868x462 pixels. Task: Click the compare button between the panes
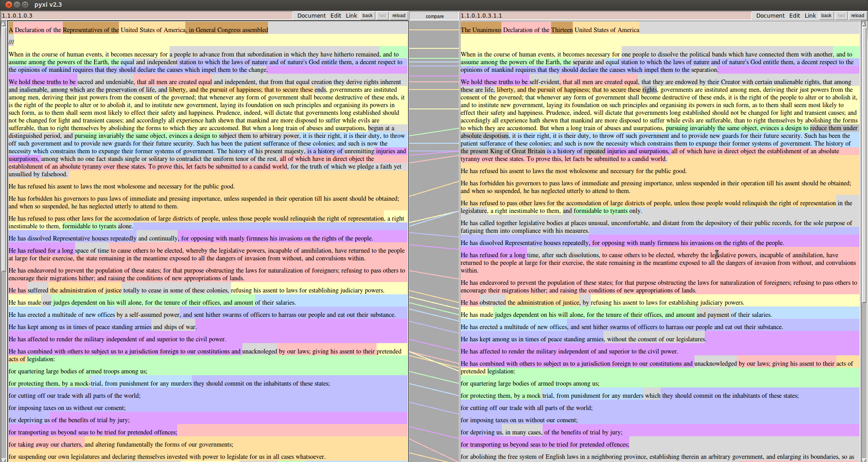[x=434, y=16]
